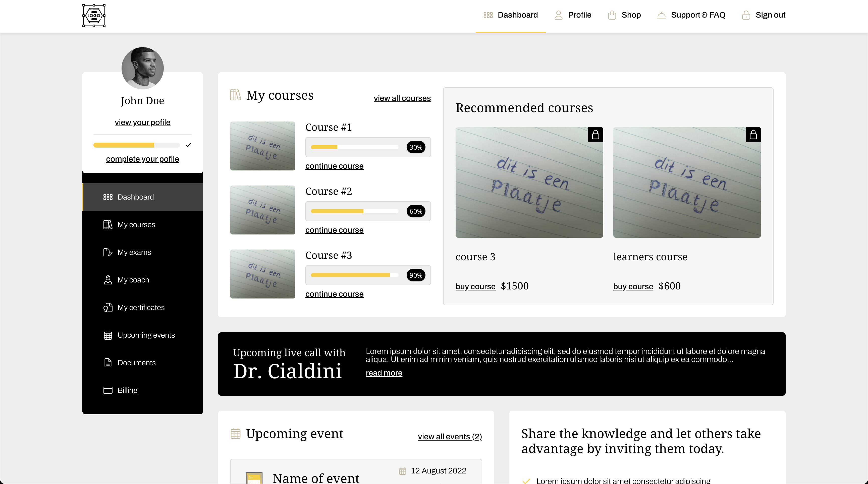Screen dimensions: 868x484
Task: Click the My exams sidebar icon
Action: point(107,252)
